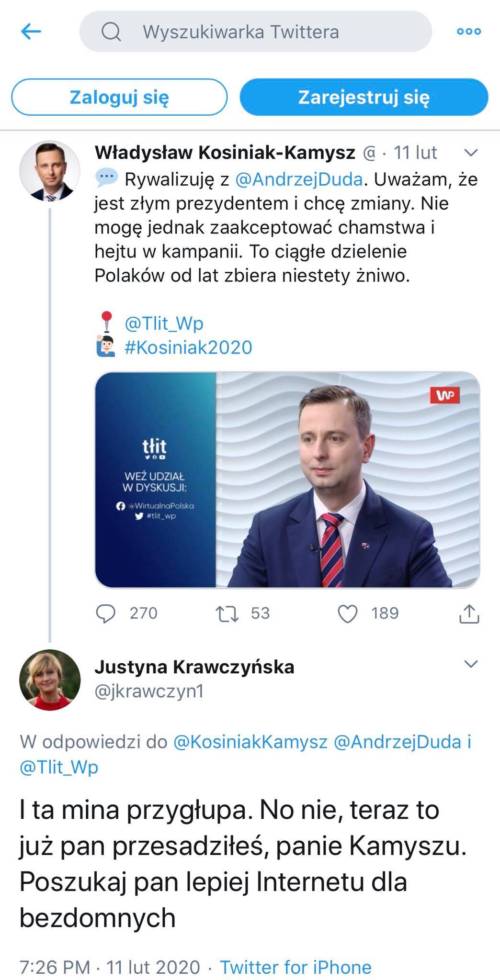Click the Zarejestruj się button

tap(364, 97)
